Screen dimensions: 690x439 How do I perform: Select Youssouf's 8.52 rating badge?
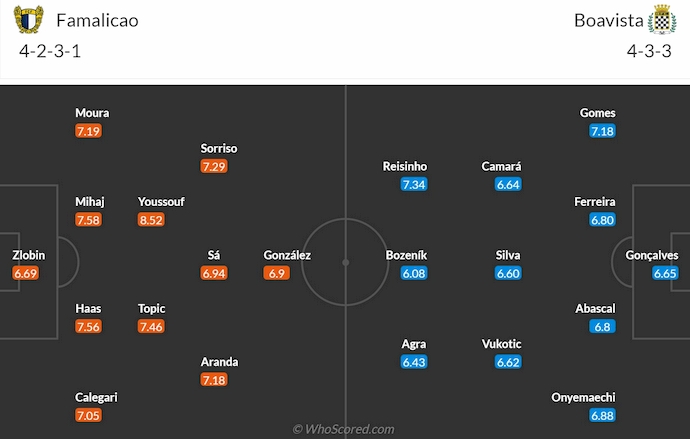click(152, 219)
